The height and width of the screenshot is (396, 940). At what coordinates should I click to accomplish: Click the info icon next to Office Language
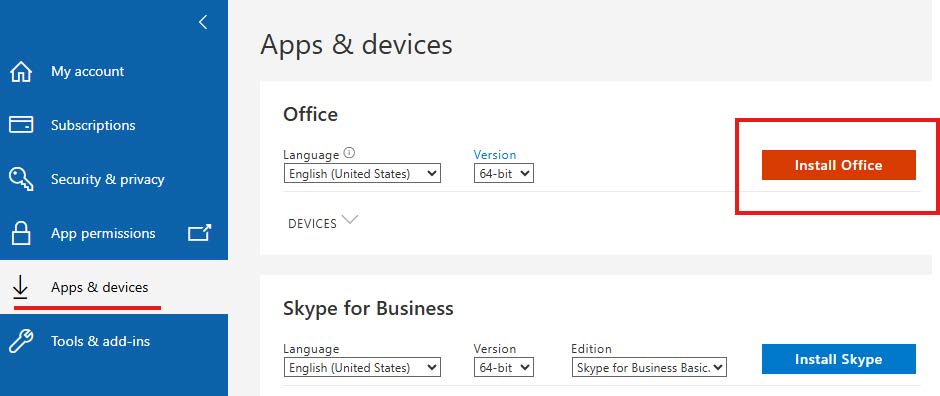point(350,153)
